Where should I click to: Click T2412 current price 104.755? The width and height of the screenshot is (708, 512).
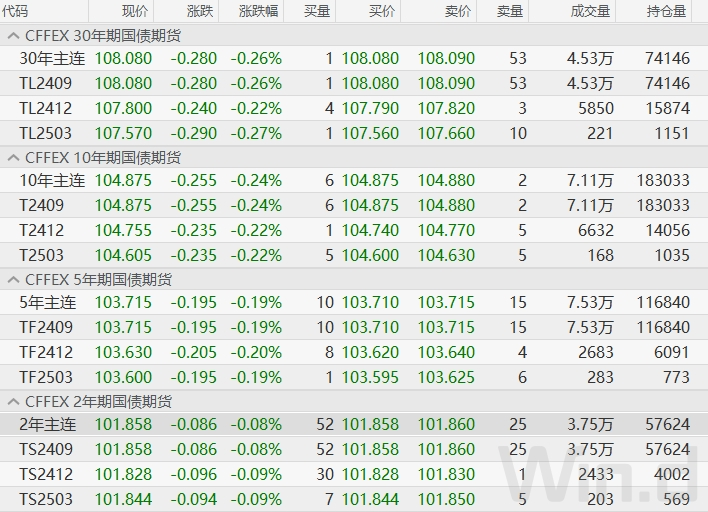tap(123, 230)
